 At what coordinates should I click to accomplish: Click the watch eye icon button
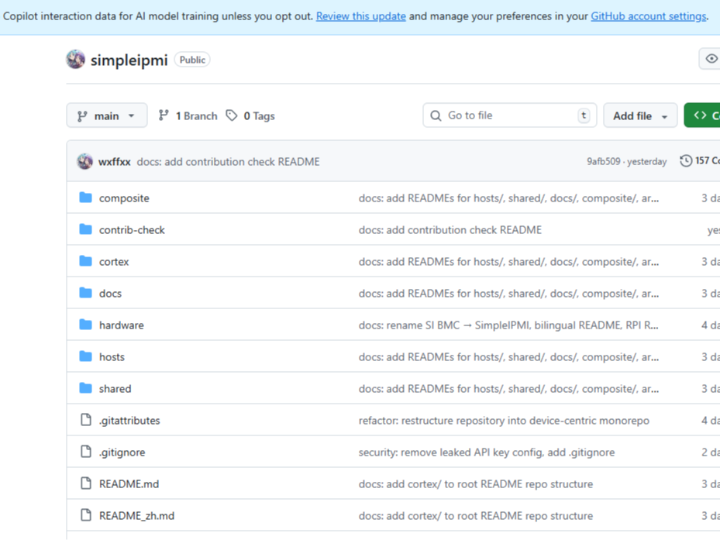(x=711, y=60)
